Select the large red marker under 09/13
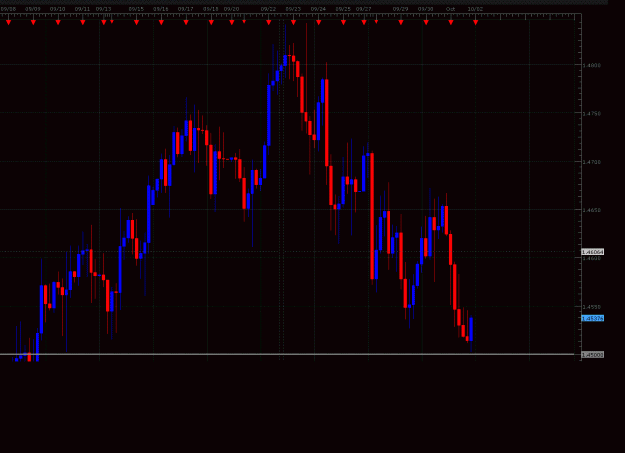 coord(104,23)
